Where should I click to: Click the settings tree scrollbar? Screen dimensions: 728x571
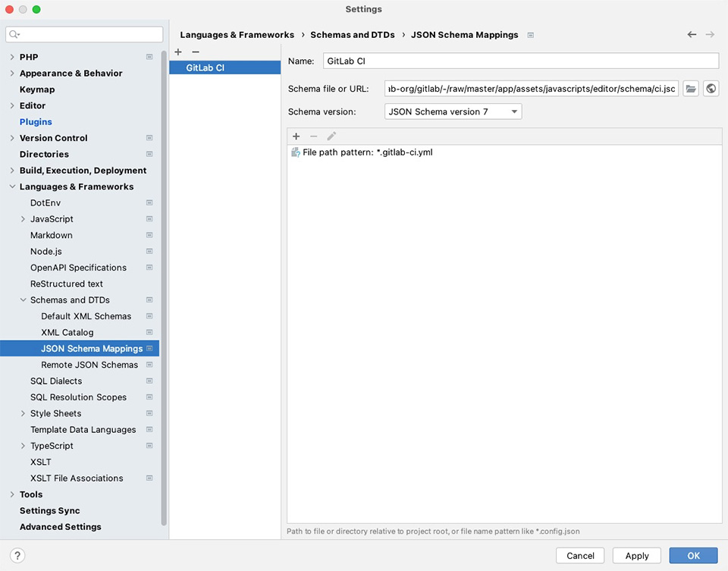click(164, 288)
